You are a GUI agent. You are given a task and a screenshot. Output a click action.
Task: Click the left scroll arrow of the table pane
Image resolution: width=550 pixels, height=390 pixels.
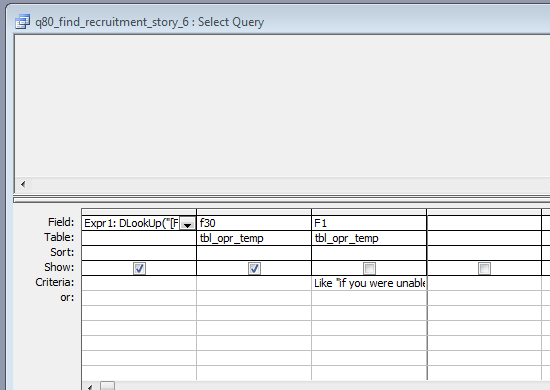coord(23,184)
